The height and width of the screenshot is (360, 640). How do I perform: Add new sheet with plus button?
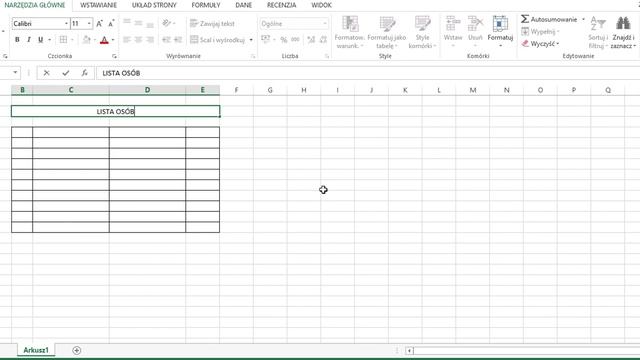[x=76, y=350]
